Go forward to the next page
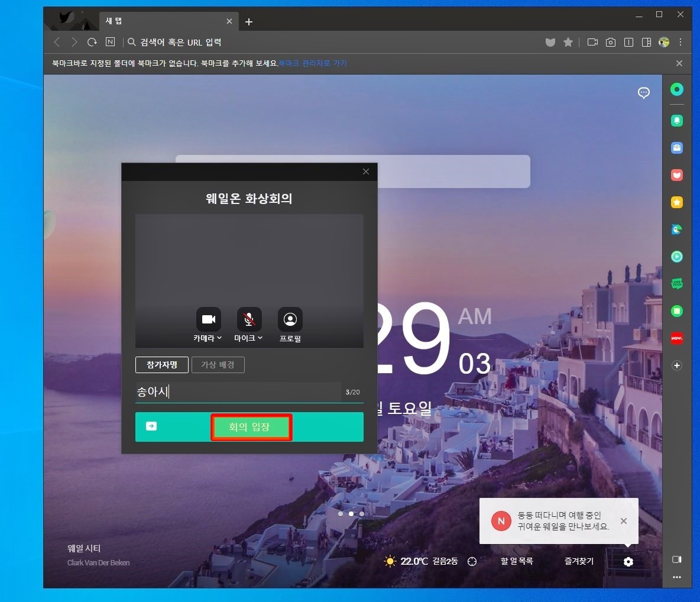Viewport: 700px width, 602px height. tap(74, 42)
